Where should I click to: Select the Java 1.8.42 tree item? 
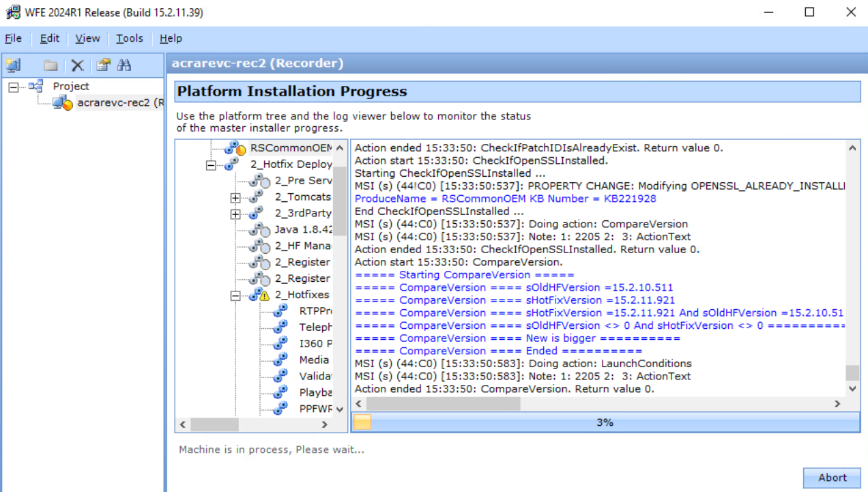(x=302, y=230)
